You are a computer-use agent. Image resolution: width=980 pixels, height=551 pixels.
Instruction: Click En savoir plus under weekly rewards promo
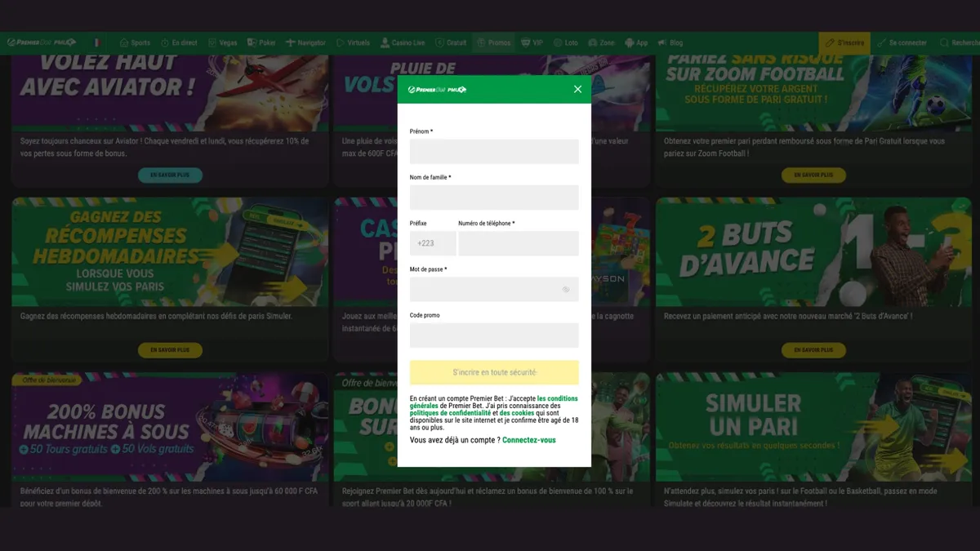coord(170,349)
